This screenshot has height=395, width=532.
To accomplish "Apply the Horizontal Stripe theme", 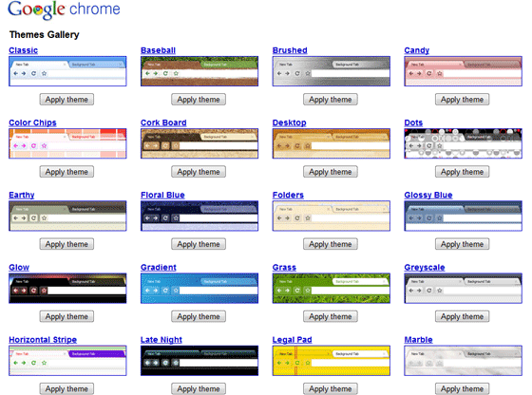I will tap(66, 388).
